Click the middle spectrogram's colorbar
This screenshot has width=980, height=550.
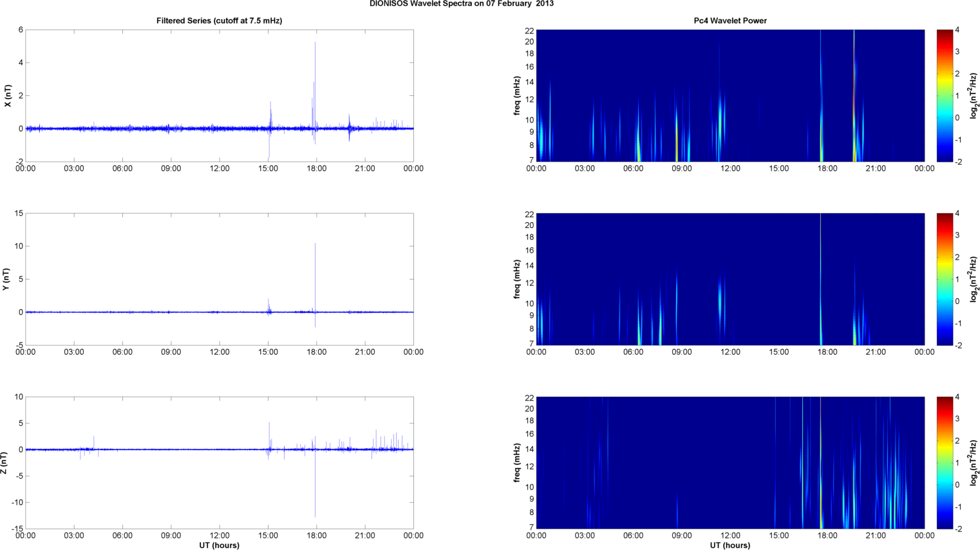tap(944, 279)
